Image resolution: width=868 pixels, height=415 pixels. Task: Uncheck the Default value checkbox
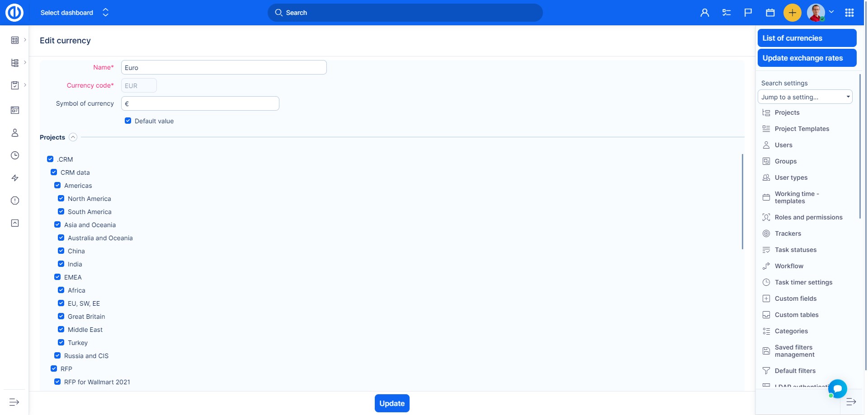(128, 121)
